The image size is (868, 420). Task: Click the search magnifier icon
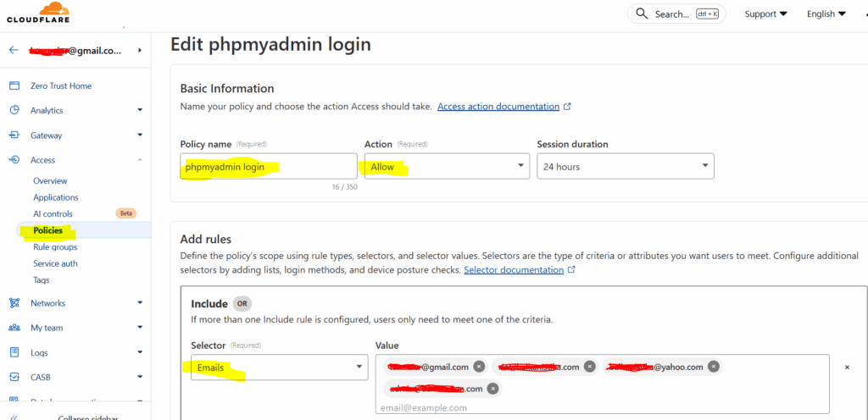(x=642, y=14)
